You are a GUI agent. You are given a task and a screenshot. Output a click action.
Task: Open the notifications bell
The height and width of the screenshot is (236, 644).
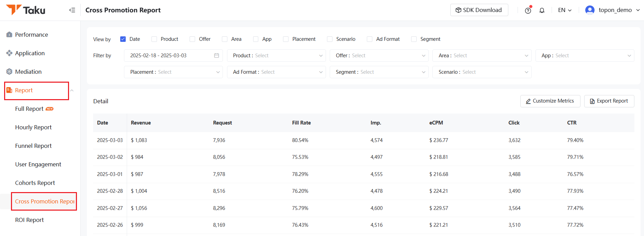coord(542,10)
